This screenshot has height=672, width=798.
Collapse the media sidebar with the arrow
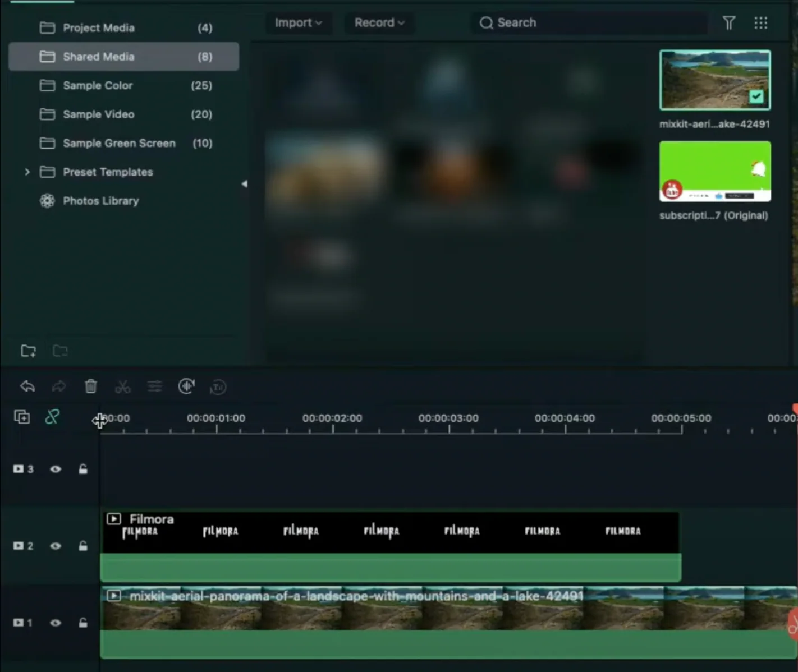pos(244,184)
